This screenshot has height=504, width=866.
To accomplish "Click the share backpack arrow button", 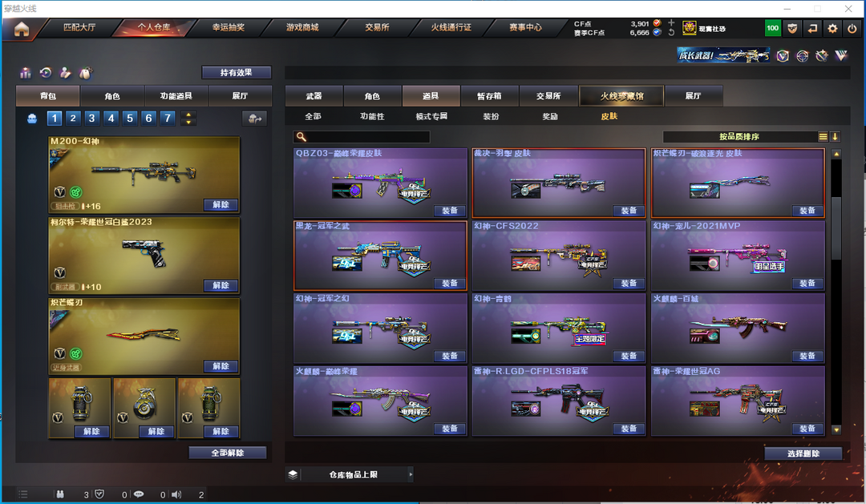I will 255,118.
